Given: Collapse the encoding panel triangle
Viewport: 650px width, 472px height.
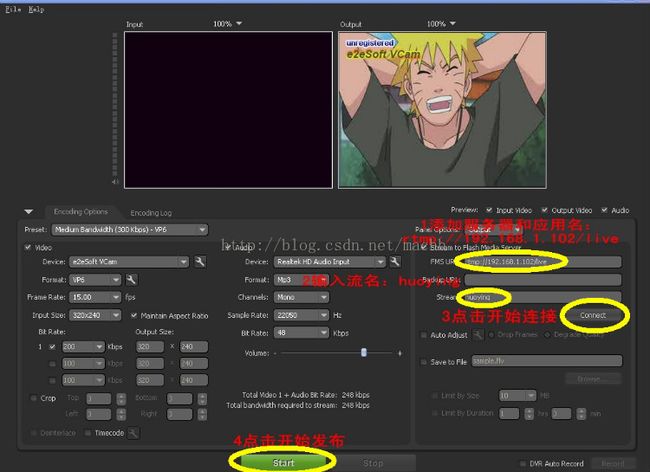Looking at the screenshot, I should tap(29, 212).
